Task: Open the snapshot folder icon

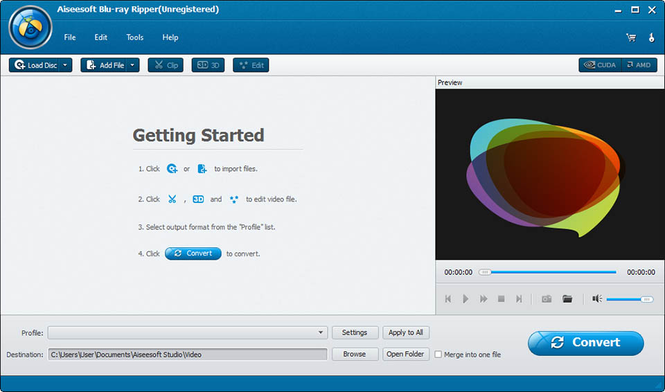Action: (x=567, y=299)
